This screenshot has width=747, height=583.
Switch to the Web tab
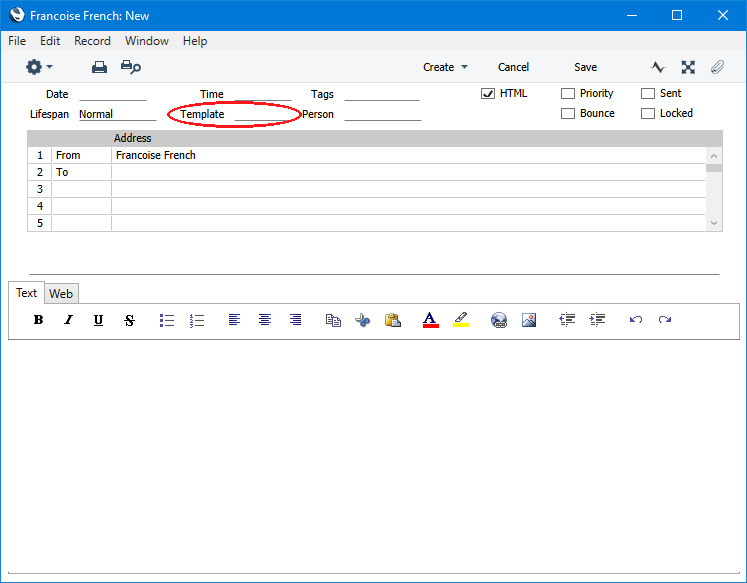click(x=61, y=293)
